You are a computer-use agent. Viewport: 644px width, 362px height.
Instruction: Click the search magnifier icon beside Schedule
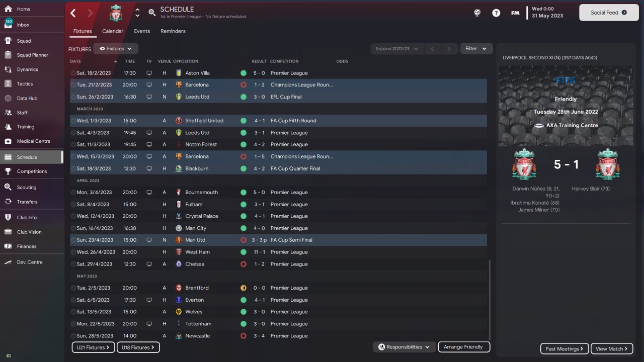pos(152,13)
